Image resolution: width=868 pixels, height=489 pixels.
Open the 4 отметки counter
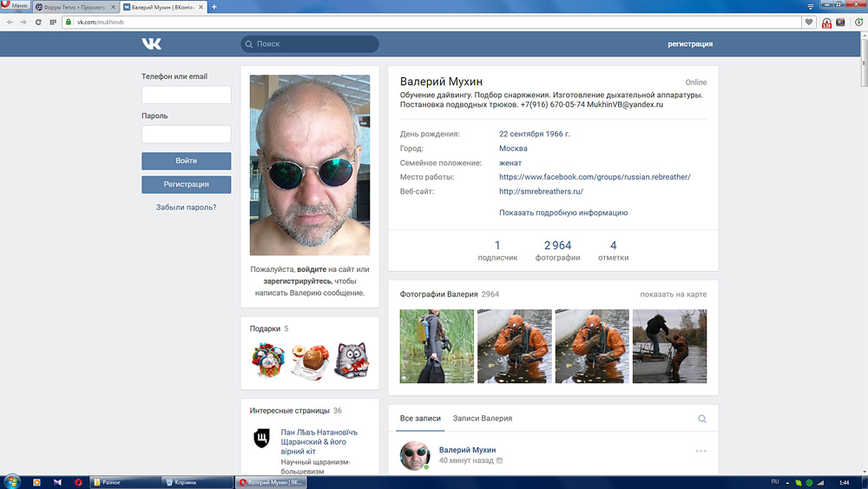pyautogui.click(x=613, y=250)
